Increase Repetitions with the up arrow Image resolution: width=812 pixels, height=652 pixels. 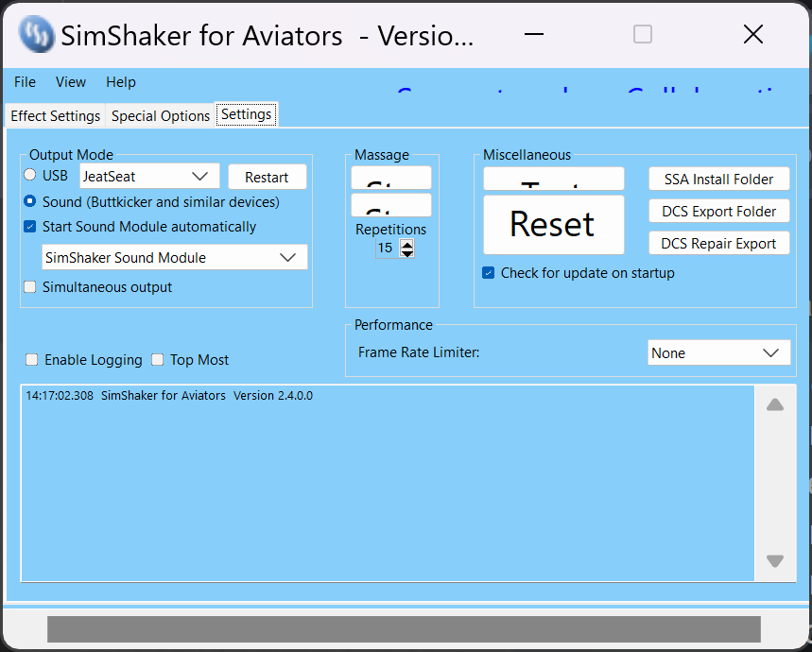click(407, 244)
